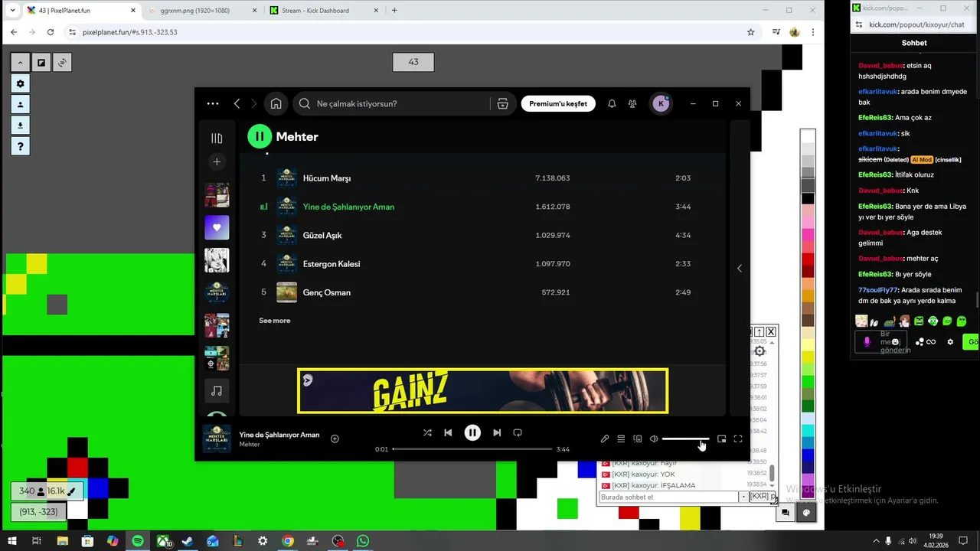
Task: Open the Mehter Marşları sidebar playlist
Action: (x=217, y=293)
